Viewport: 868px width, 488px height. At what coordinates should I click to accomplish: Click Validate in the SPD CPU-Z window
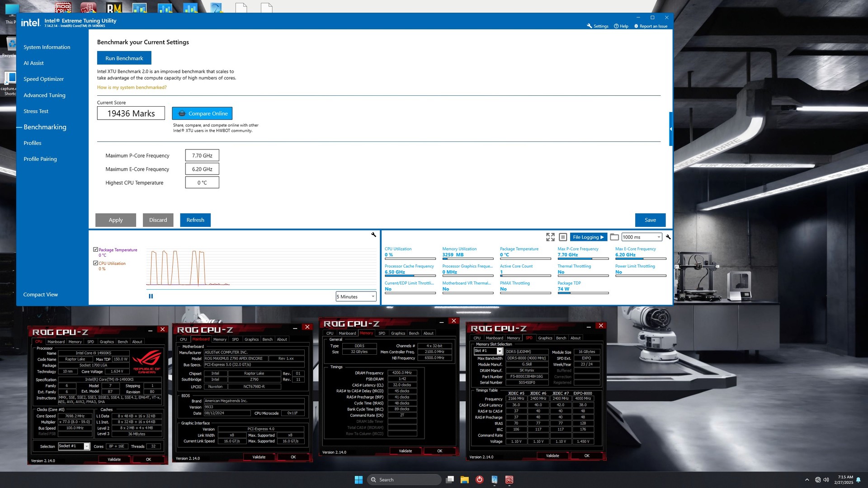tap(552, 456)
